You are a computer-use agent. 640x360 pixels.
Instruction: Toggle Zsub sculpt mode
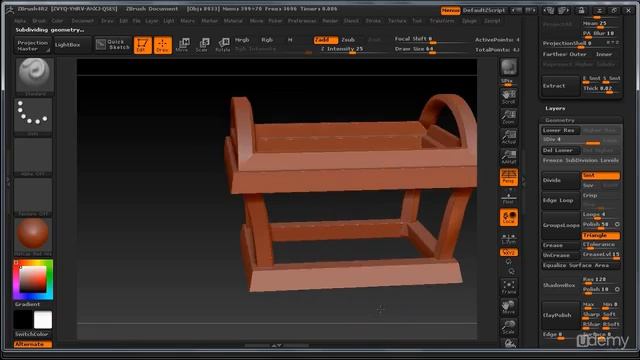pyautogui.click(x=348, y=40)
